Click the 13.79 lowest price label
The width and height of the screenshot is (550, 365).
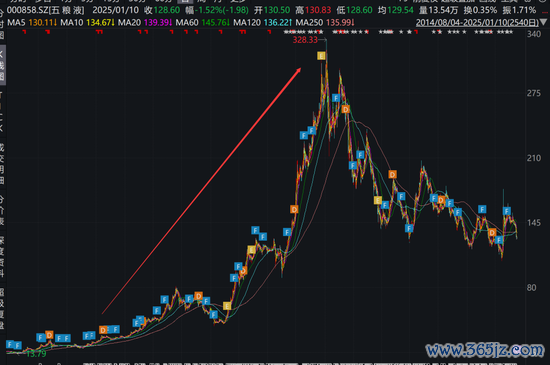[36, 354]
